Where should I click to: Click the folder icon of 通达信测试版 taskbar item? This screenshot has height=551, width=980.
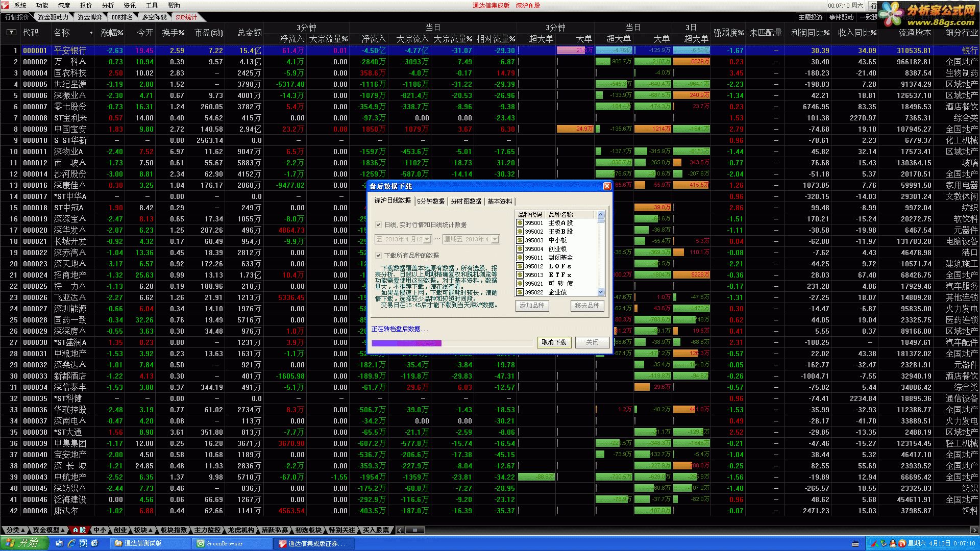[x=118, y=543]
